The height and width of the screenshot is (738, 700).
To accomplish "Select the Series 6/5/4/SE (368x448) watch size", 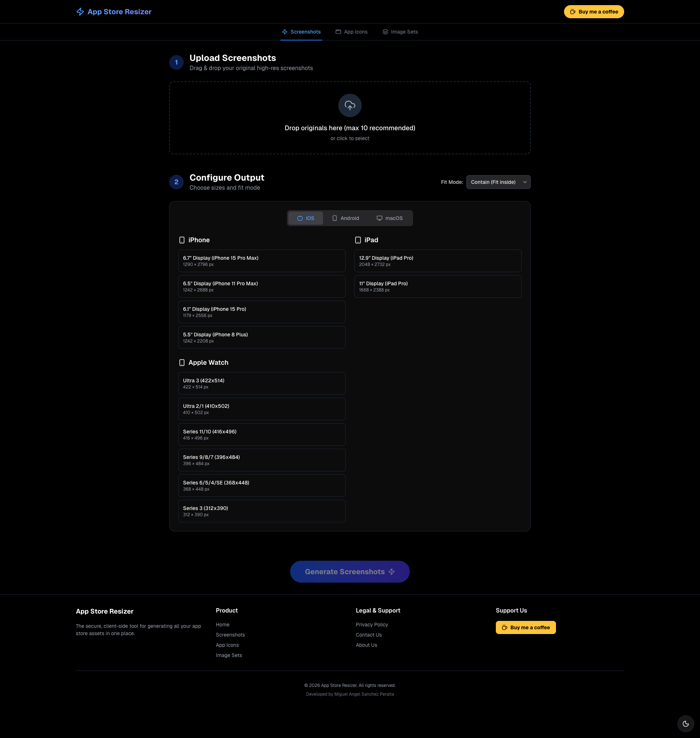I will click(261, 485).
